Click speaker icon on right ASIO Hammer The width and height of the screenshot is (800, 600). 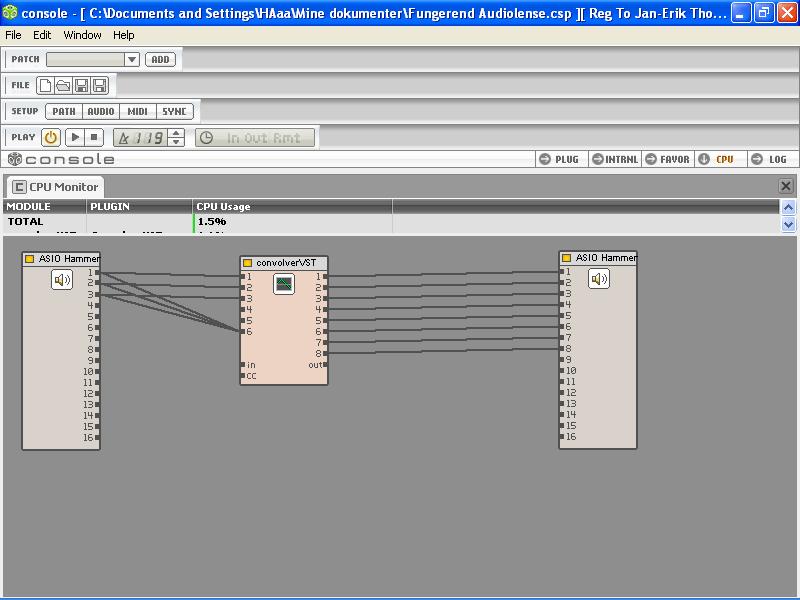[x=598, y=279]
